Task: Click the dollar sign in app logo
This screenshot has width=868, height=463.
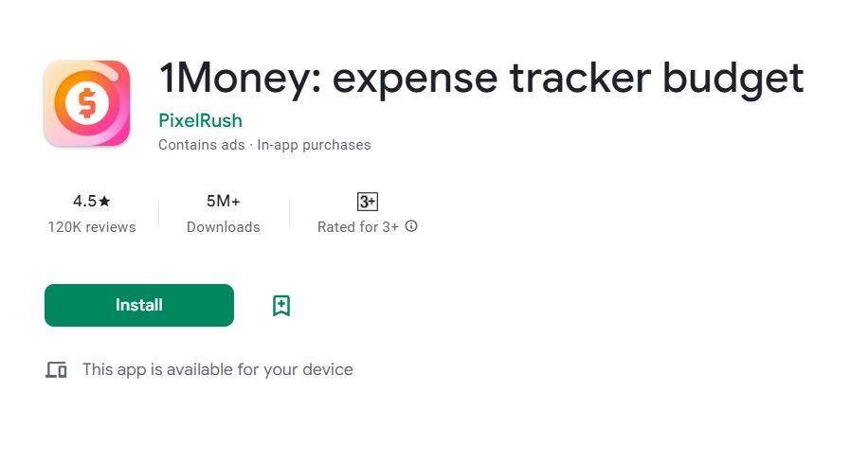Action: (87, 103)
